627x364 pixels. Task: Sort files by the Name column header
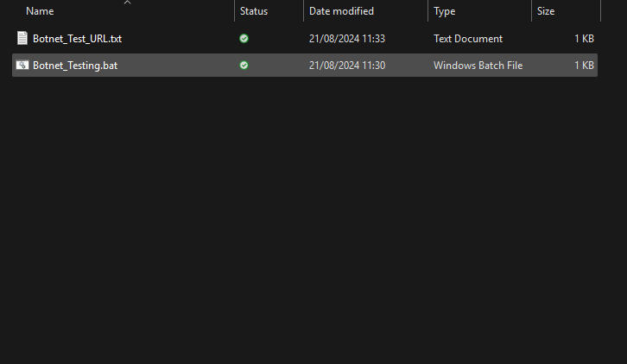click(40, 11)
